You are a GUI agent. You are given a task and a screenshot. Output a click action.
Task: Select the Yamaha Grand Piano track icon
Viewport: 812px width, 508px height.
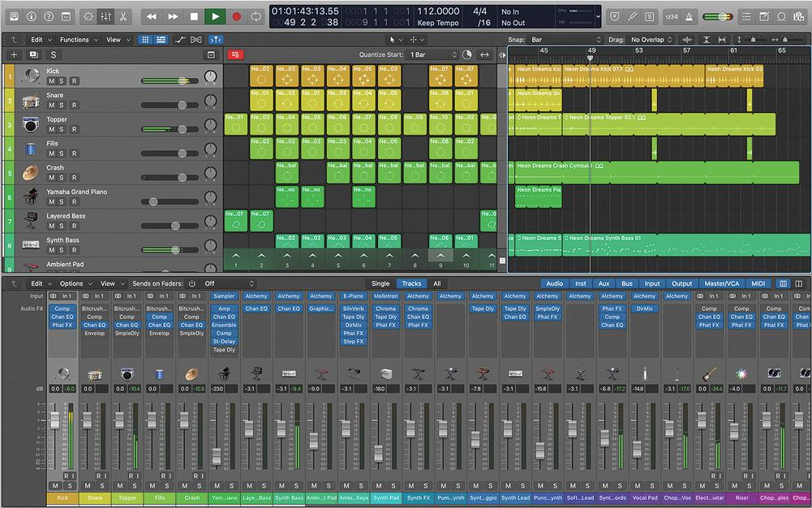pyautogui.click(x=31, y=196)
